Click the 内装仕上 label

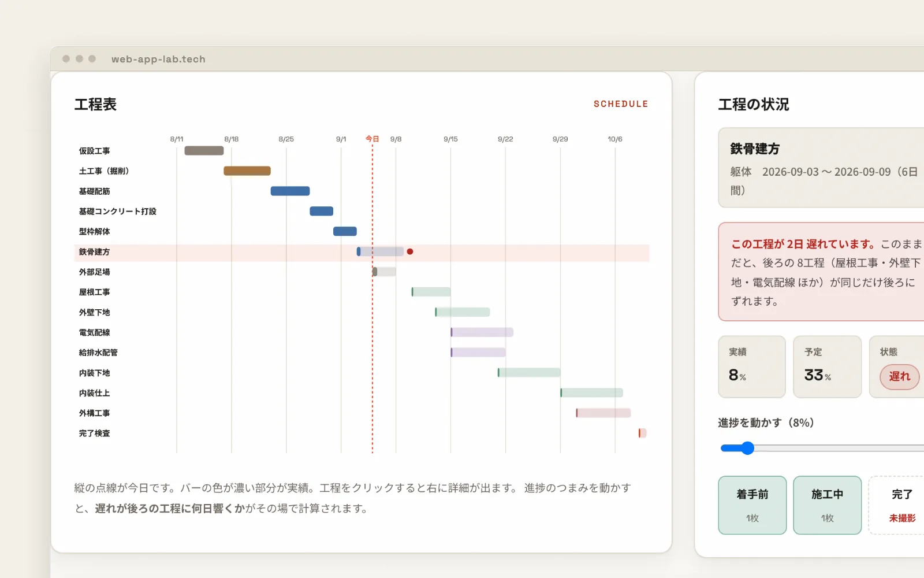point(94,393)
